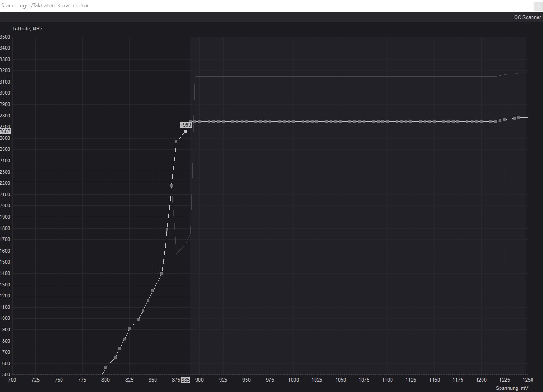
Task: Select flat-line curve point at 1000 mV
Action: [293, 121]
